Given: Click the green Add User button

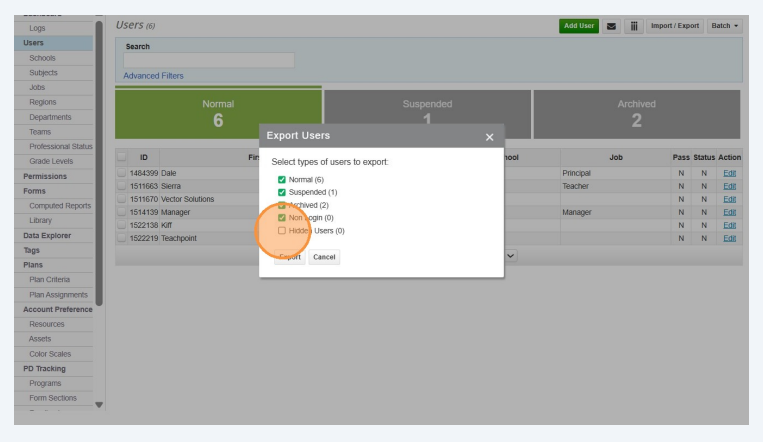Looking at the screenshot, I should tap(579, 26).
